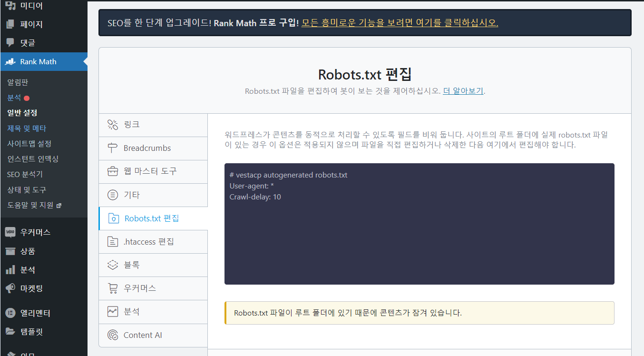The height and width of the screenshot is (356, 644).
Task: Open the 분석 bar chart icon
Action: (10, 270)
